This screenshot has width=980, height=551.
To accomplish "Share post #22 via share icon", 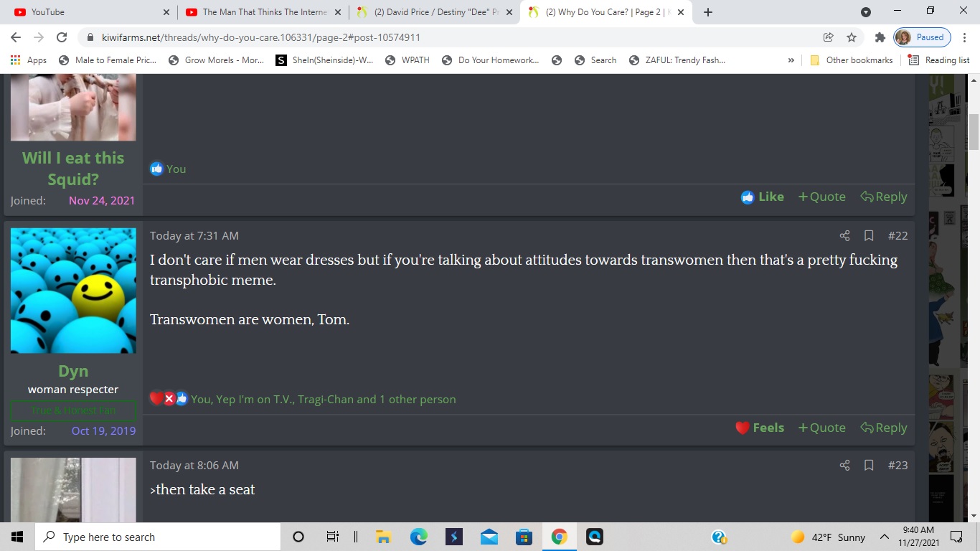I will tap(844, 235).
